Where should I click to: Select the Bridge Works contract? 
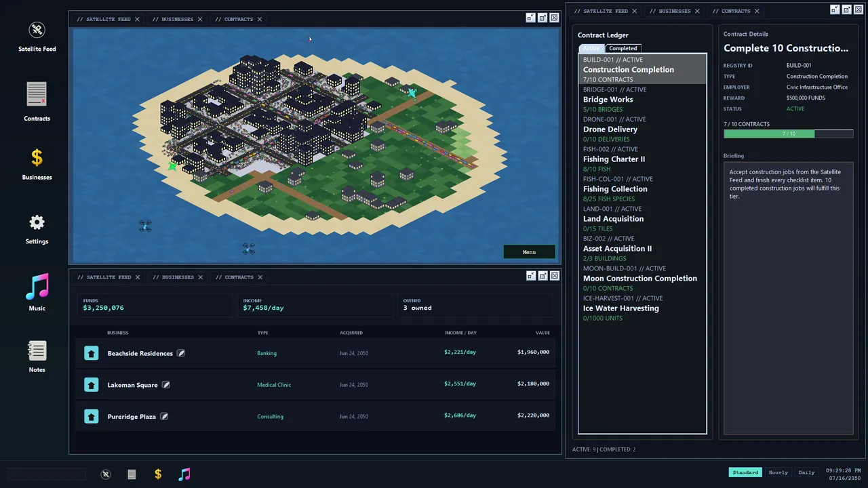click(x=642, y=99)
